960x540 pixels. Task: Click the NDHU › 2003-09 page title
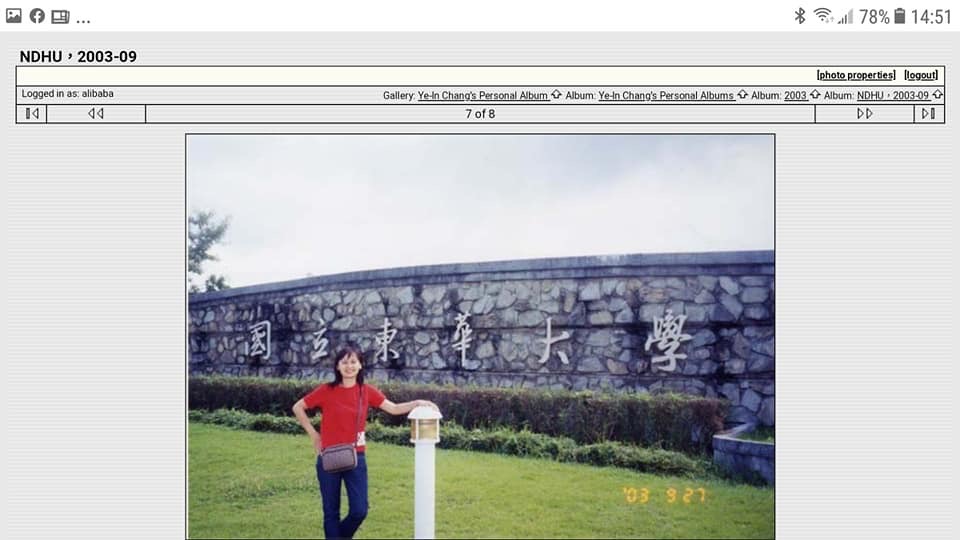coord(78,56)
